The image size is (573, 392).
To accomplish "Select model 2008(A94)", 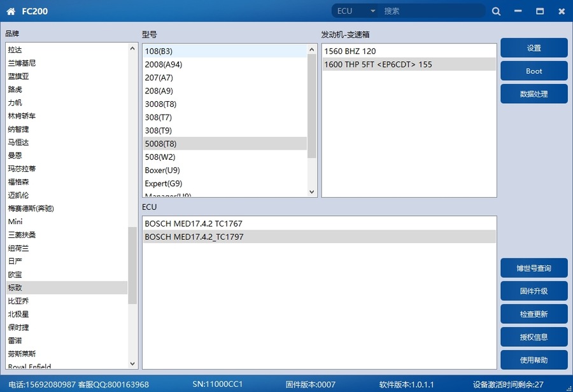I will 225,64.
